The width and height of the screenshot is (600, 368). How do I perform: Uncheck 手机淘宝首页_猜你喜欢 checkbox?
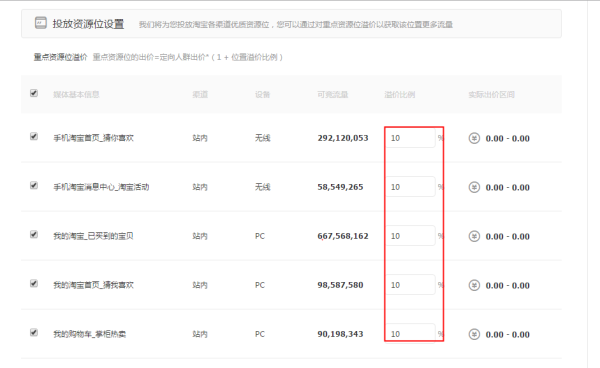(x=34, y=137)
